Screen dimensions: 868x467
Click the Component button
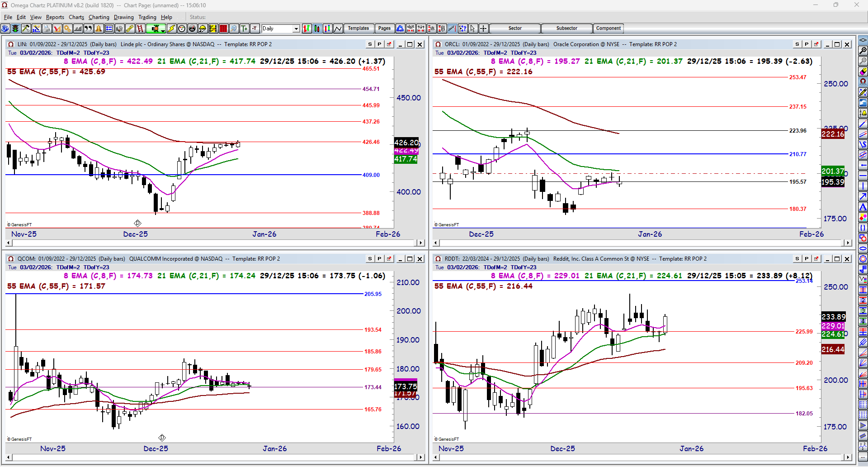[609, 29]
